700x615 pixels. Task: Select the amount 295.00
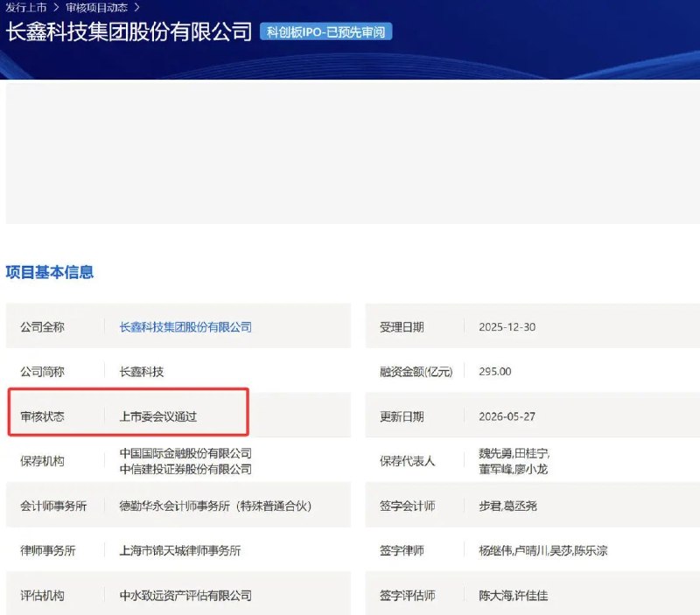pos(495,371)
